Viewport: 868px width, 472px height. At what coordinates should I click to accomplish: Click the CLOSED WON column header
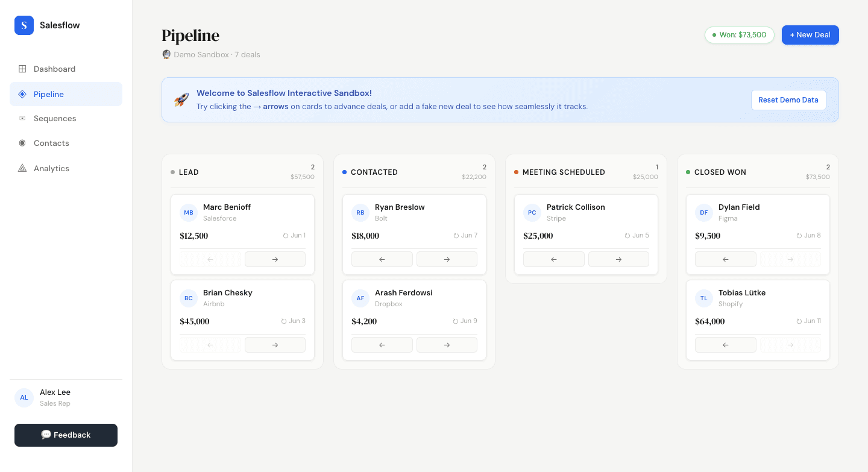(x=720, y=172)
